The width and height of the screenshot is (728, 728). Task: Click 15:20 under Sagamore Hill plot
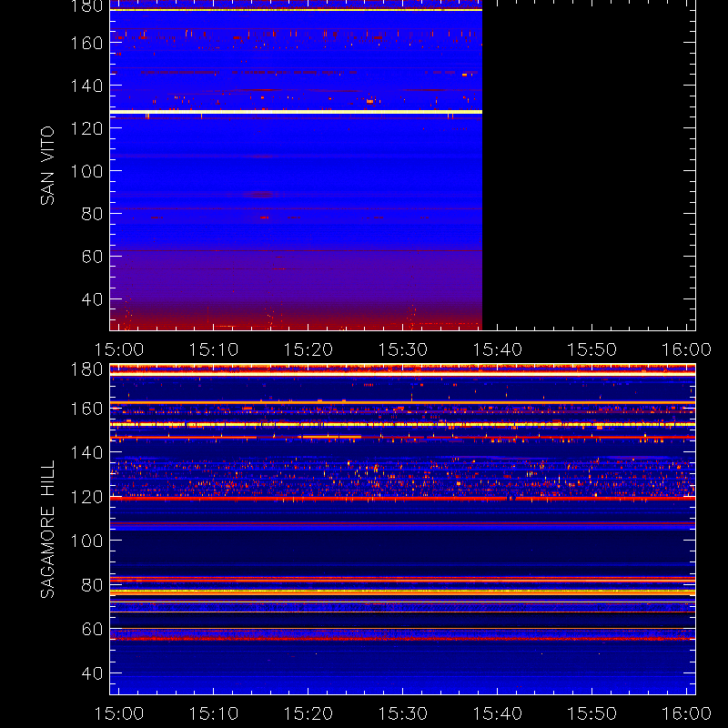click(x=308, y=713)
